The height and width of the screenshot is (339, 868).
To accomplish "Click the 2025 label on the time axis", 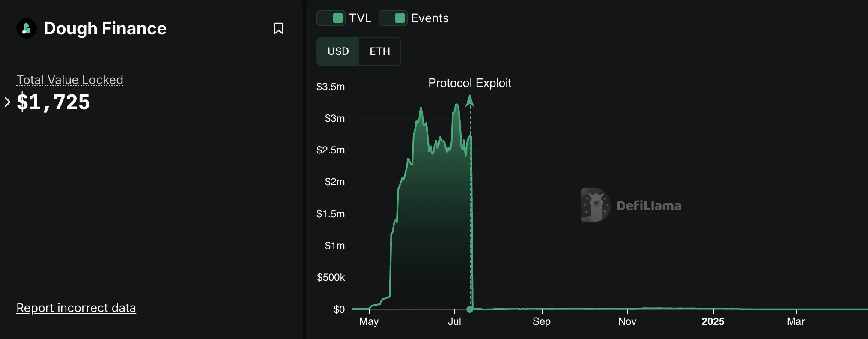I will (713, 321).
